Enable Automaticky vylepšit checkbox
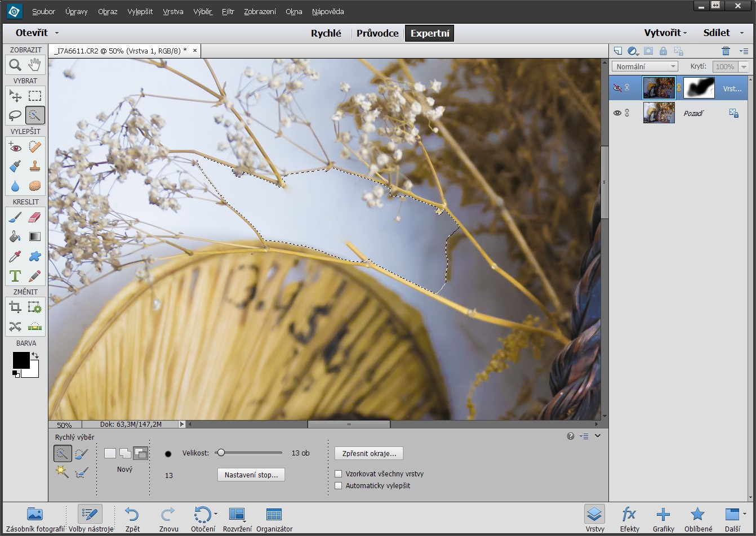 pos(339,485)
